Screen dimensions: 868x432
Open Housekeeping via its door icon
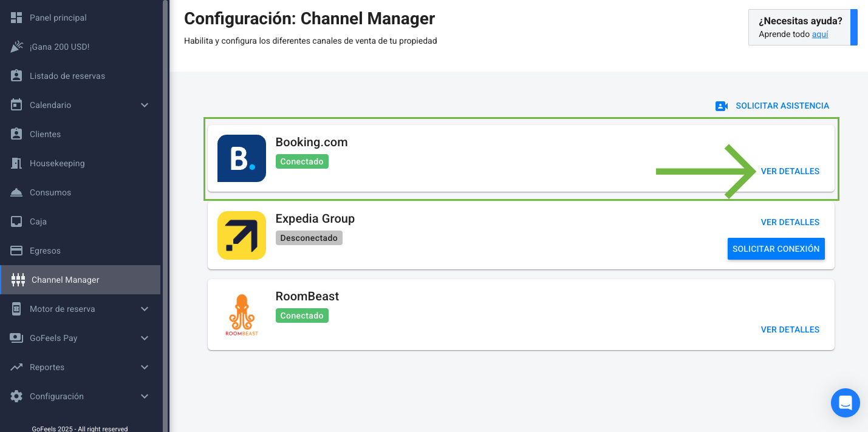[17, 163]
